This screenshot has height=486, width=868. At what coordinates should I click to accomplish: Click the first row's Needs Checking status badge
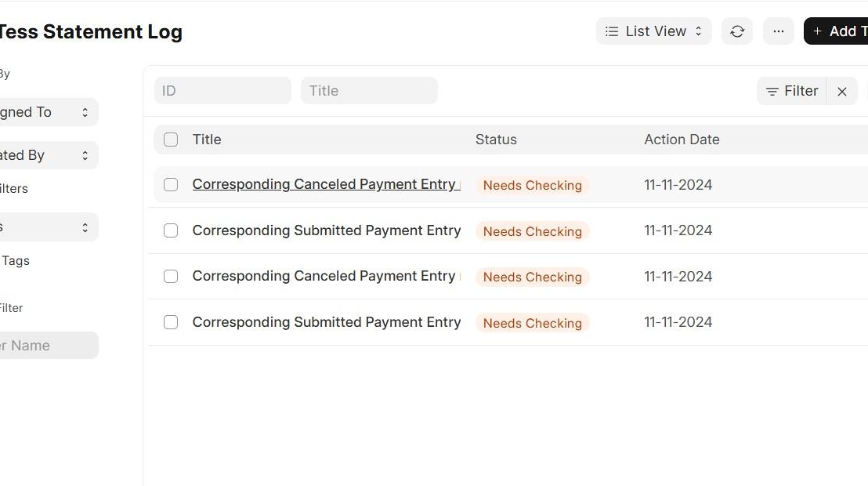pyautogui.click(x=532, y=186)
